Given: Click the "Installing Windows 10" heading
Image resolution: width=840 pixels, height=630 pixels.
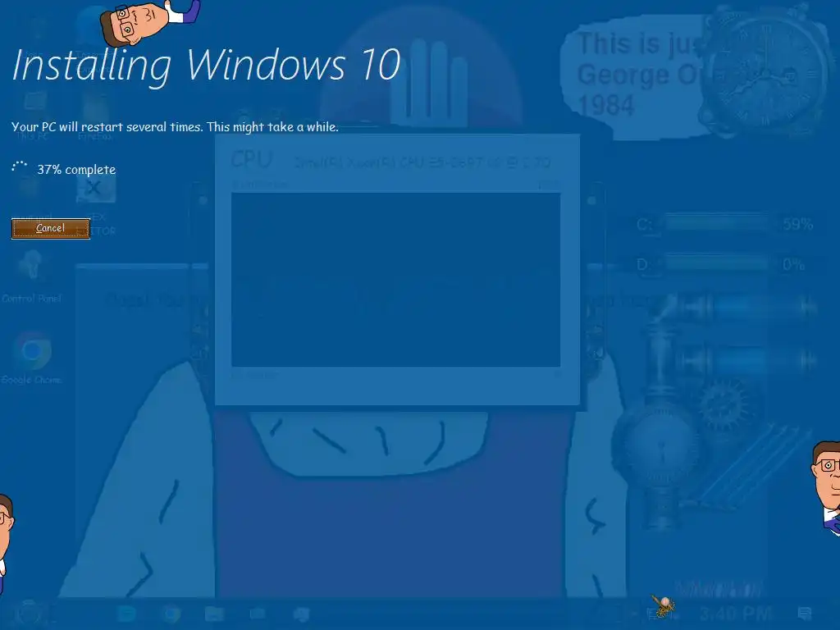Looking at the screenshot, I should pyautogui.click(x=206, y=66).
